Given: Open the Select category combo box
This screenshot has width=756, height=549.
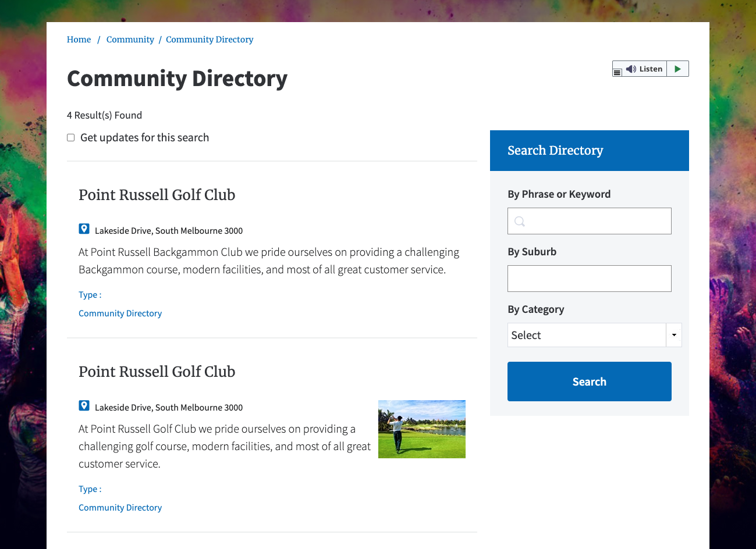Looking at the screenshot, I should (588, 335).
